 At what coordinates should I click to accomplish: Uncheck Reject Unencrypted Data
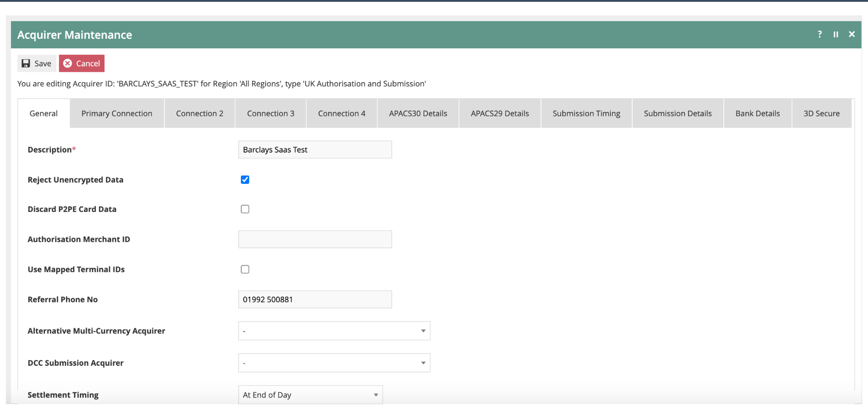(x=245, y=179)
